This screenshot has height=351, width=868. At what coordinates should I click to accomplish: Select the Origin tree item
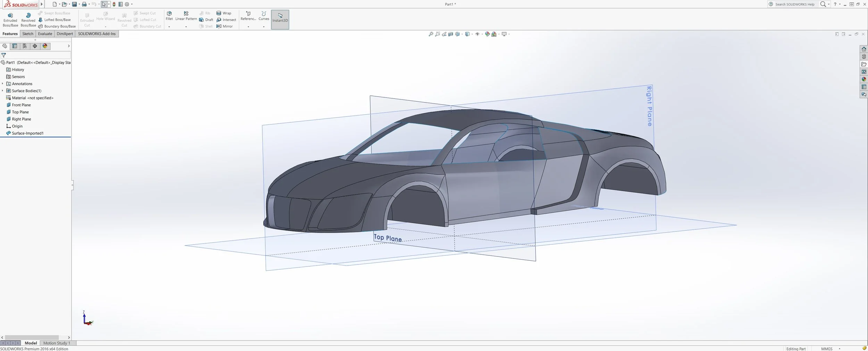(14, 126)
